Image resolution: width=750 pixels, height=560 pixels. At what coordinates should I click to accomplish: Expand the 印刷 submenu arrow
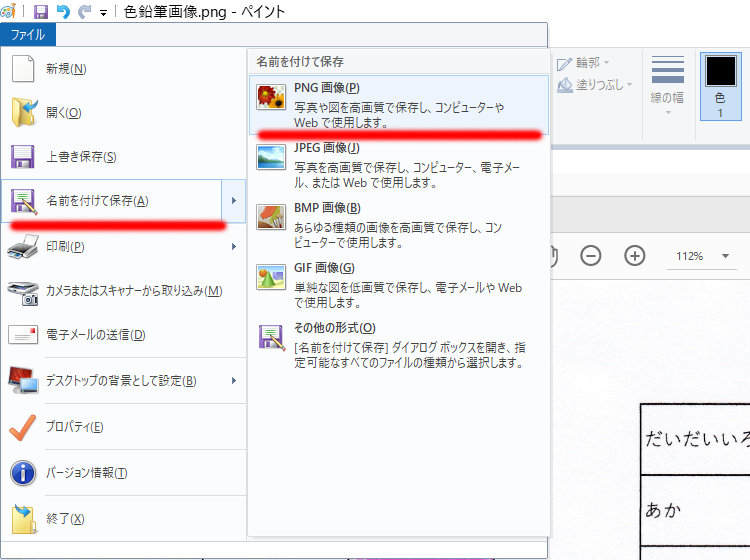234,247
